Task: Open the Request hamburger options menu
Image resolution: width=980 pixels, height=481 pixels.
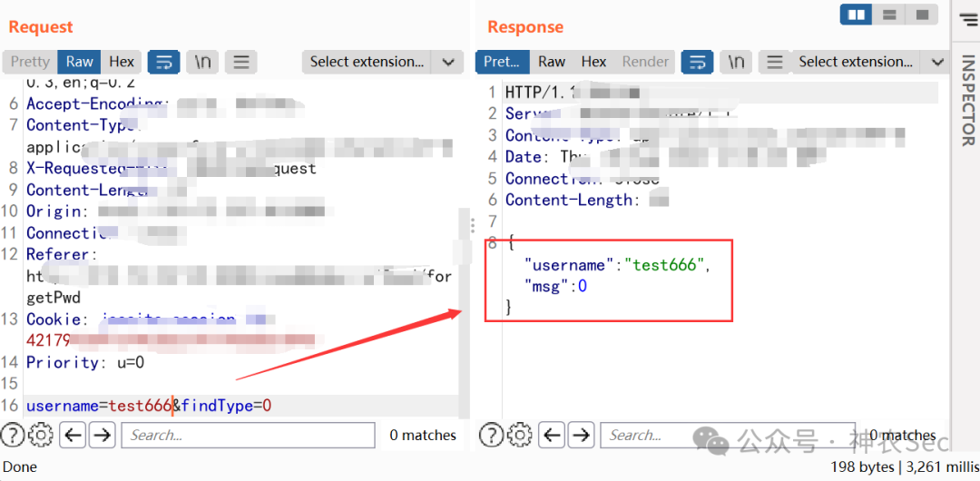Action: coord(240,62)
